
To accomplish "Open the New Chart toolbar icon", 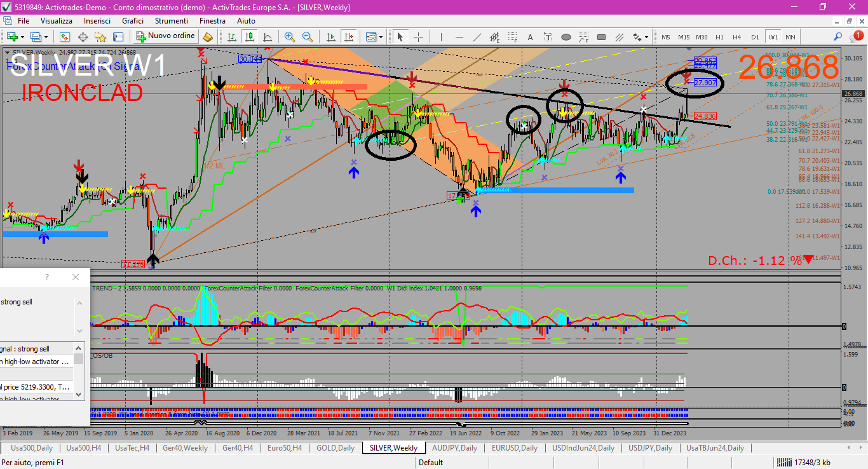I will point(13,37).
